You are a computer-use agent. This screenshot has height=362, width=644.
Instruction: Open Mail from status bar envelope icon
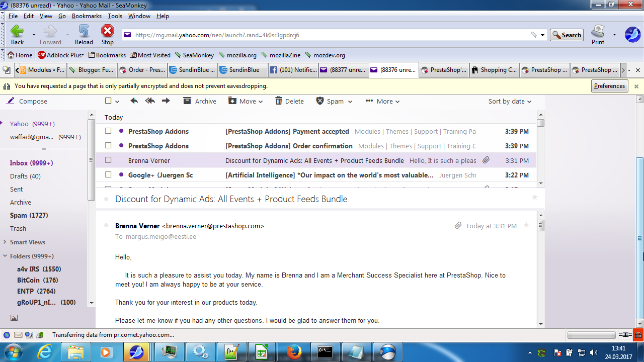click(x=18, y=335)
